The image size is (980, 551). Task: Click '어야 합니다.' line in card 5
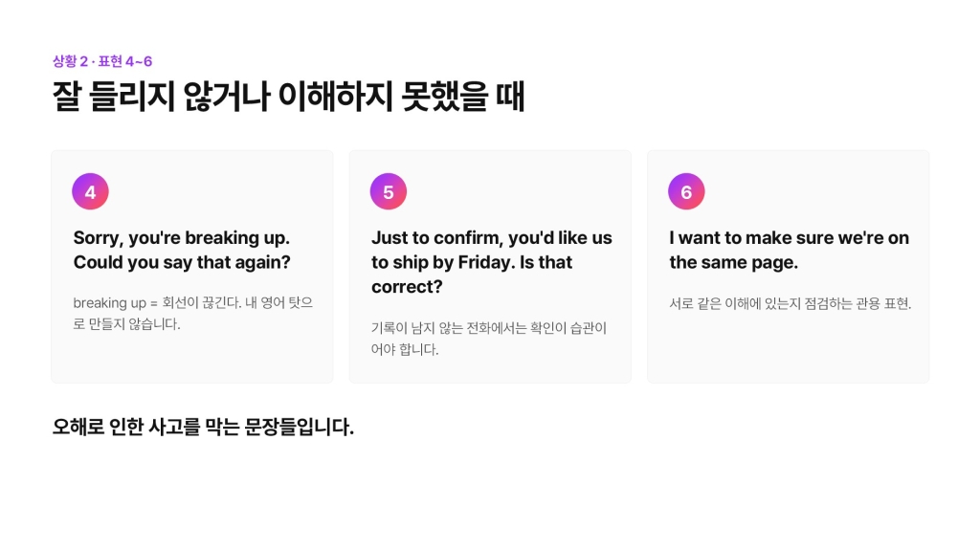pos(405,349)
